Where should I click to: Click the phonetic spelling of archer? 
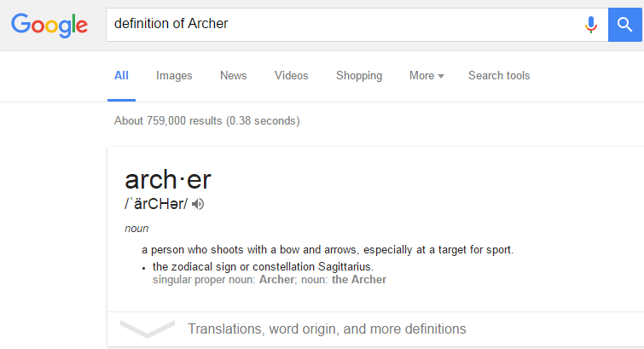(156, 204)
